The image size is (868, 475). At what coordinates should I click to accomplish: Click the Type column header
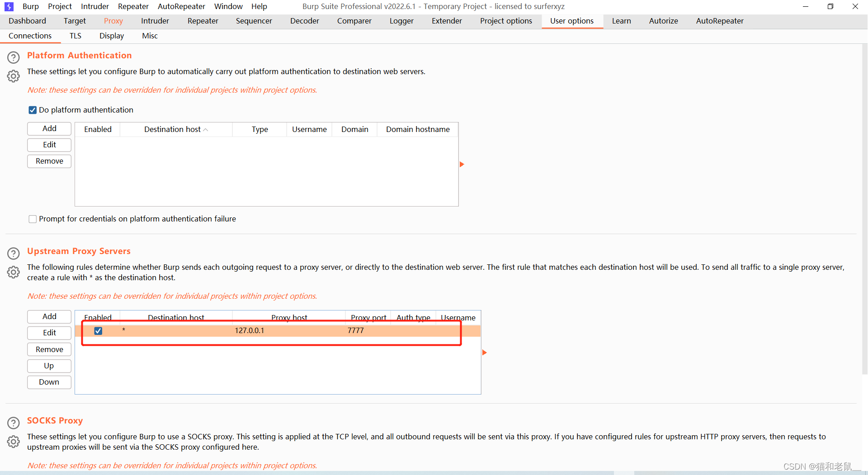(x=259, y=129)
